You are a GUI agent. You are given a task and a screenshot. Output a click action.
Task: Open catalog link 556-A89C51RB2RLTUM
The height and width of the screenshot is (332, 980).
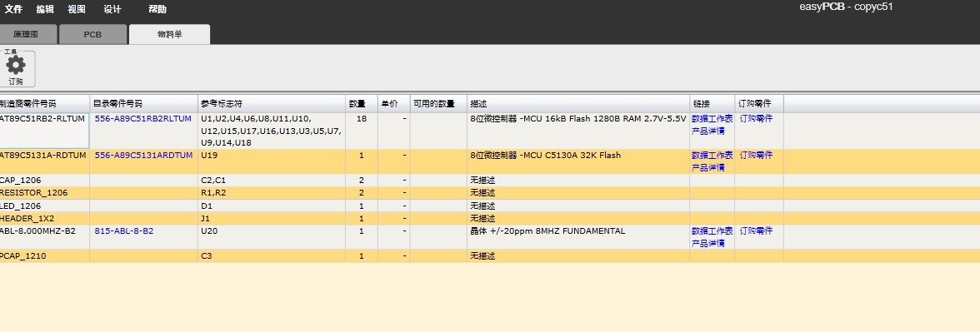click(143, 118)
